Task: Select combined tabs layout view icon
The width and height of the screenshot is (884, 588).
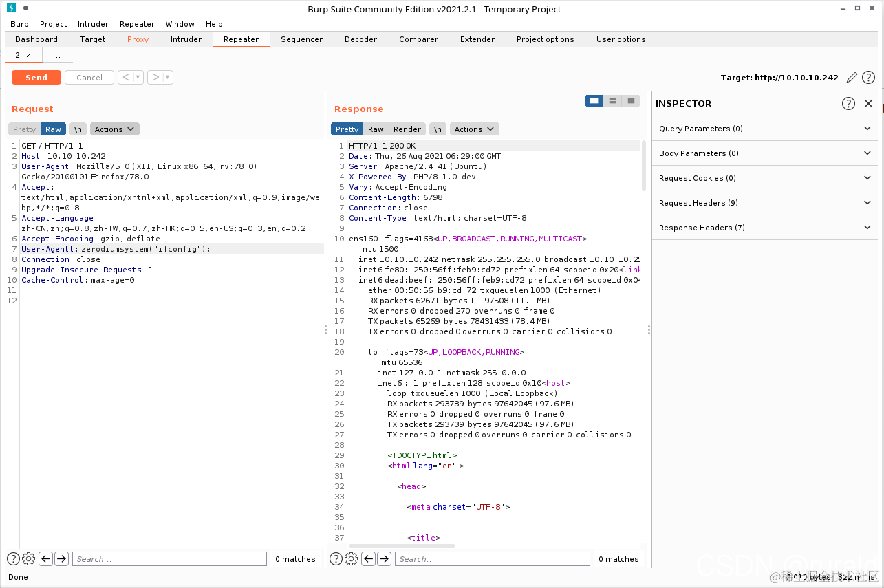Action: coord(631,101)
